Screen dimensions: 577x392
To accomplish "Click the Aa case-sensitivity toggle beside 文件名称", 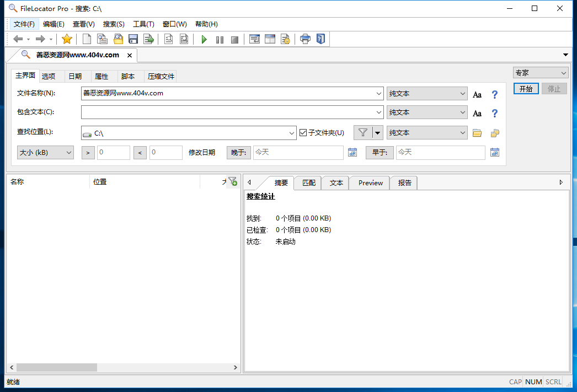I will 477,94.
